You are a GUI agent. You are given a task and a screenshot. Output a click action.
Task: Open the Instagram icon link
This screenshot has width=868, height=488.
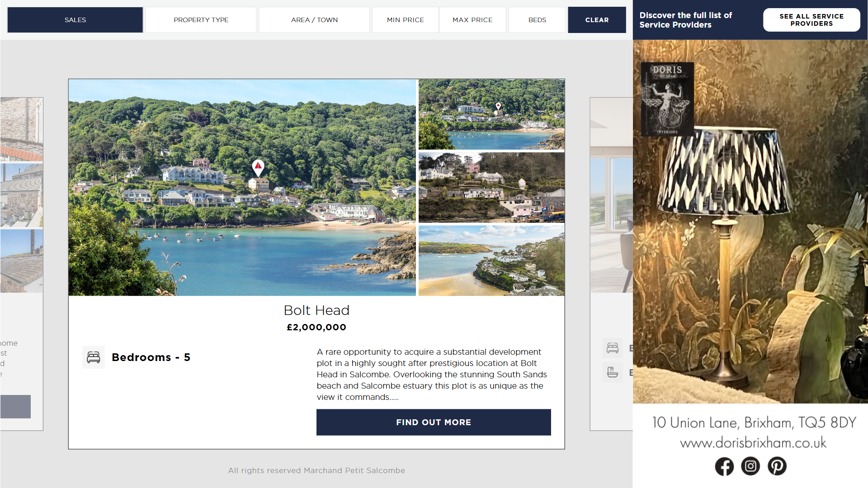(x=750, y=466)
